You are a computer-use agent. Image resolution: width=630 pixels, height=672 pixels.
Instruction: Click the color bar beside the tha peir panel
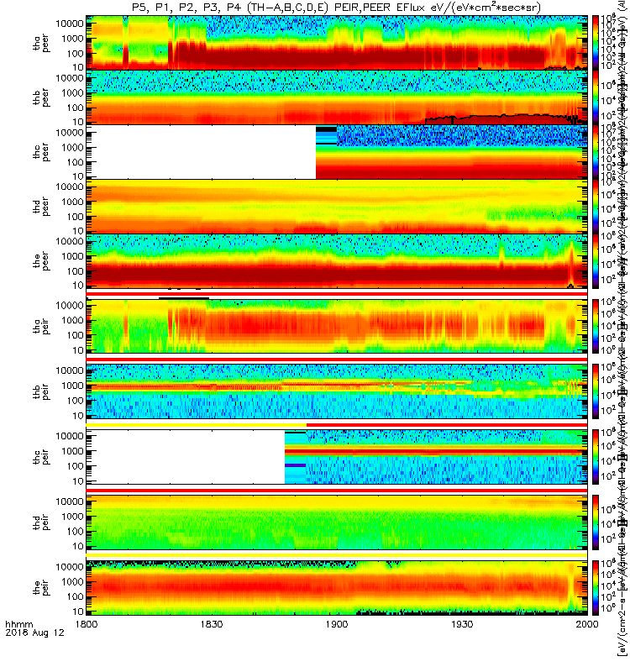tap(596, 326)
